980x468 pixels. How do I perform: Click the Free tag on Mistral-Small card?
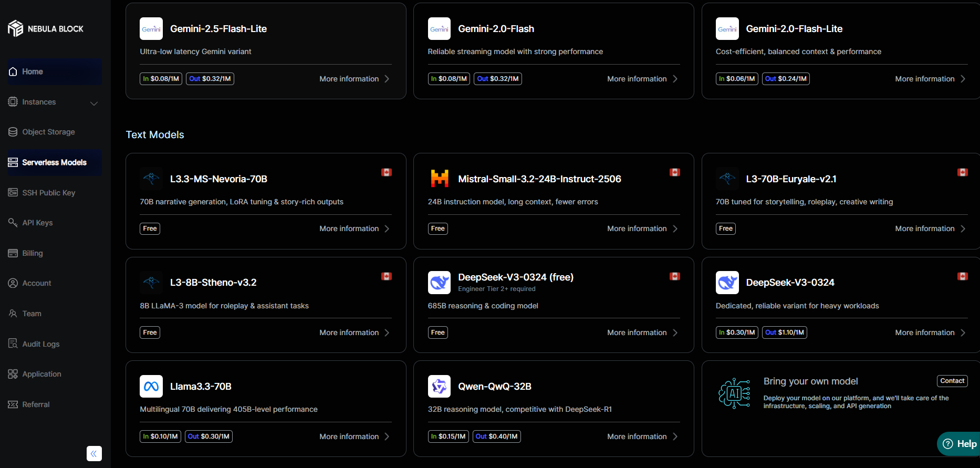[437, 228]
